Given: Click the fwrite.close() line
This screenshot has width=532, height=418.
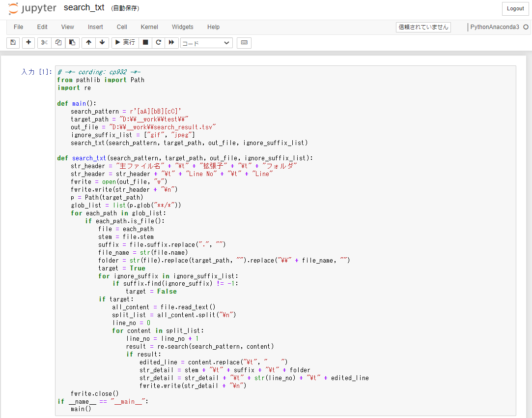Looking at the screenshot, I should point(95,393).
